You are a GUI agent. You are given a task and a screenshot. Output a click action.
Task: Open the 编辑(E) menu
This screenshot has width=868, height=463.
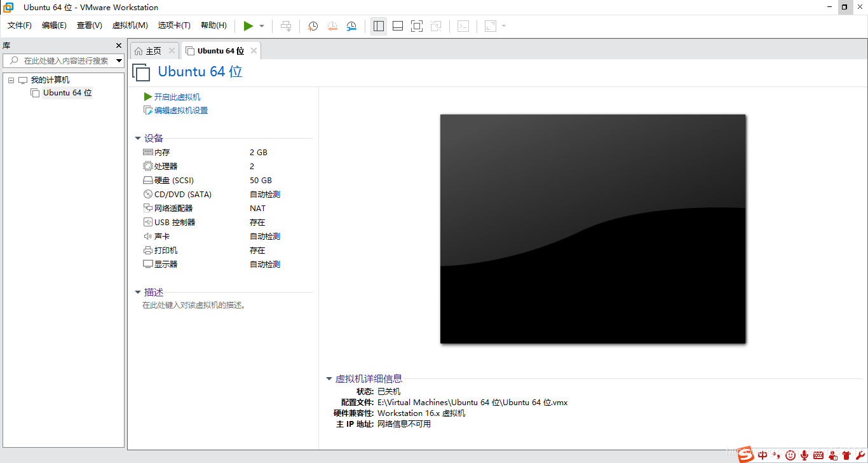point(54,25)
